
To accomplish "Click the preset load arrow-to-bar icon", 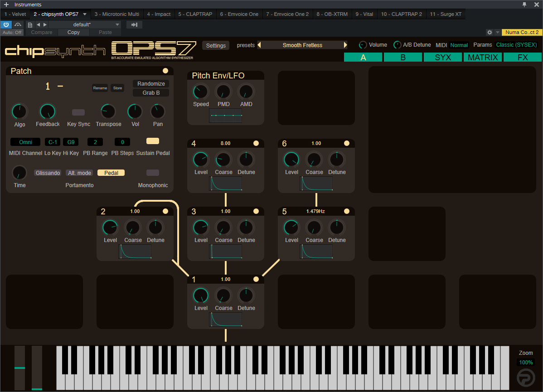I will [134, 24].
